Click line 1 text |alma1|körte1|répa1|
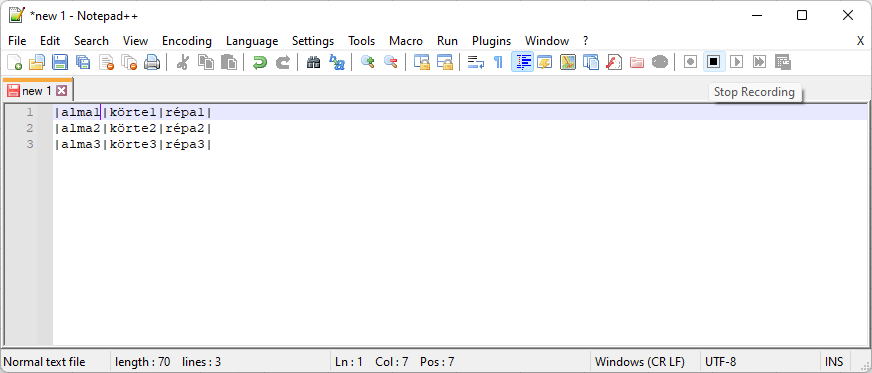The height and width of the screenshot is (373, 872). 133,112
